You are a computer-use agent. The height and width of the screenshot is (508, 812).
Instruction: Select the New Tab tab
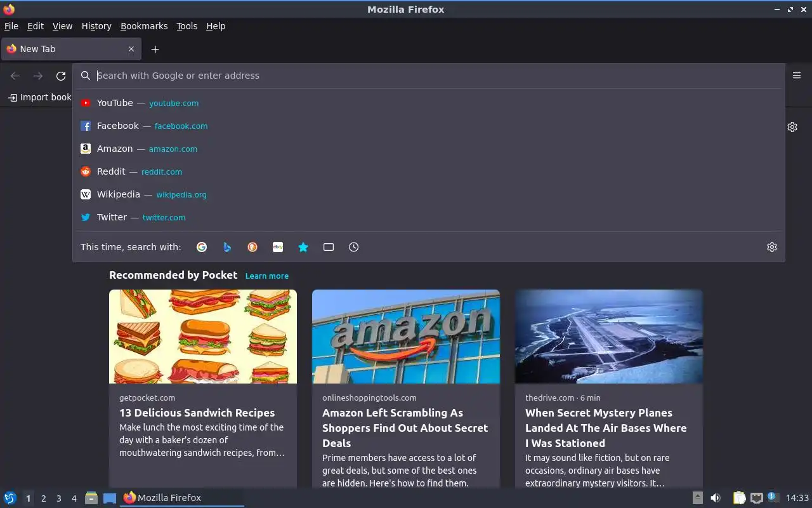70,49
